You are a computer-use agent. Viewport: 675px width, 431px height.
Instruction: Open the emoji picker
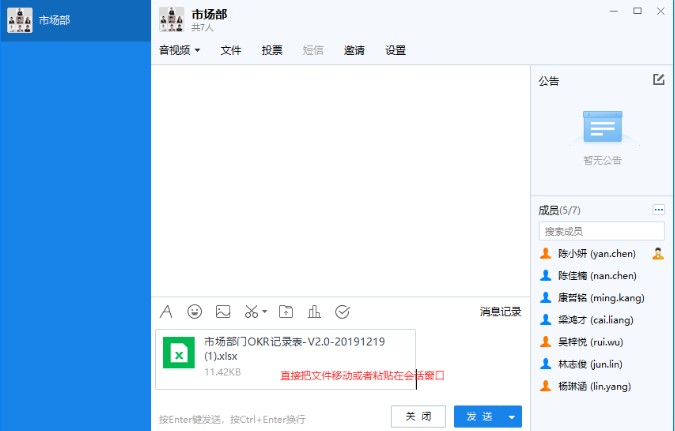pos(195,311)
